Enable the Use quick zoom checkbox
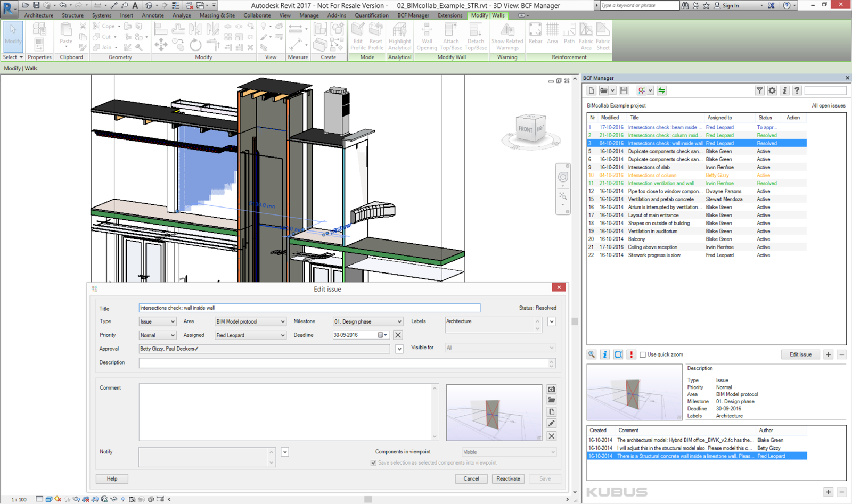Image resolution: width=852 pixels, height=504 pixels. pyautogui.click(x=643, y=354)
